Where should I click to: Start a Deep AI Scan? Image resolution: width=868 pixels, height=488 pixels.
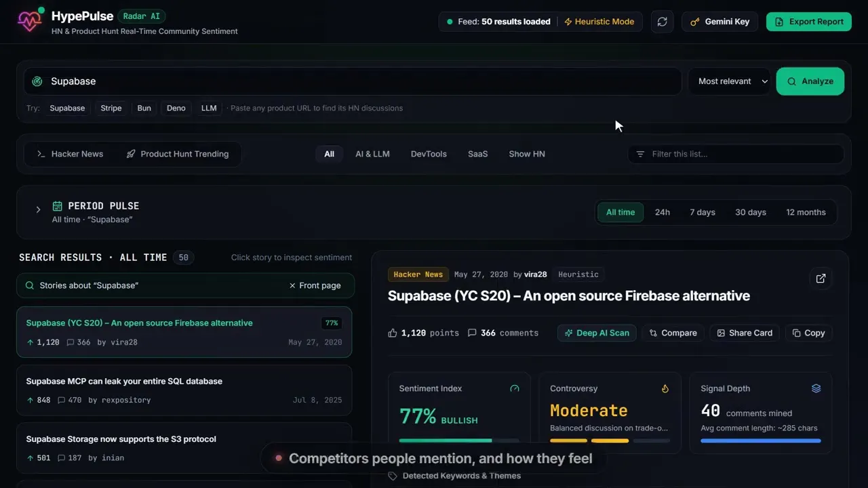597,333
